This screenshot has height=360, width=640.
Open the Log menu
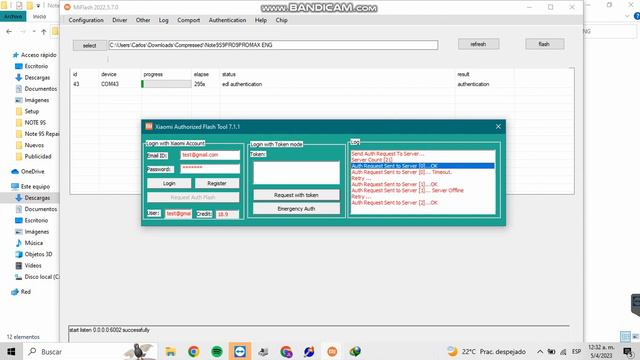click(x=163, y=20)
